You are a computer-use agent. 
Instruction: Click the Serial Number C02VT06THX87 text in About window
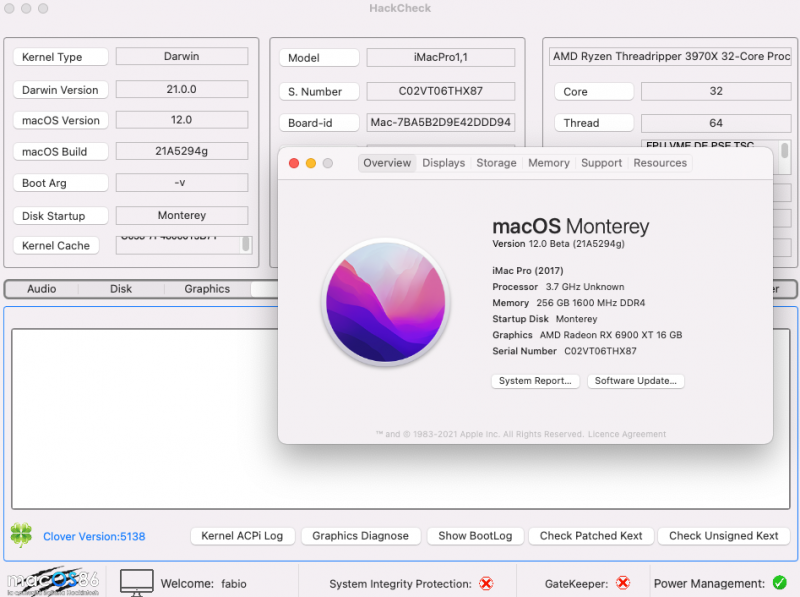564,351
